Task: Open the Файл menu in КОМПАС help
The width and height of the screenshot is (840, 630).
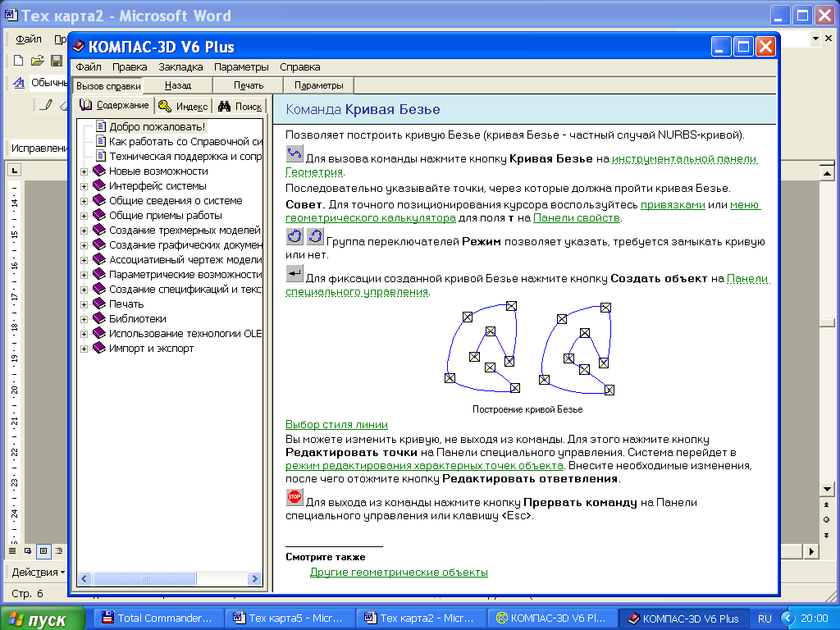Action: (x=89, y=67)
